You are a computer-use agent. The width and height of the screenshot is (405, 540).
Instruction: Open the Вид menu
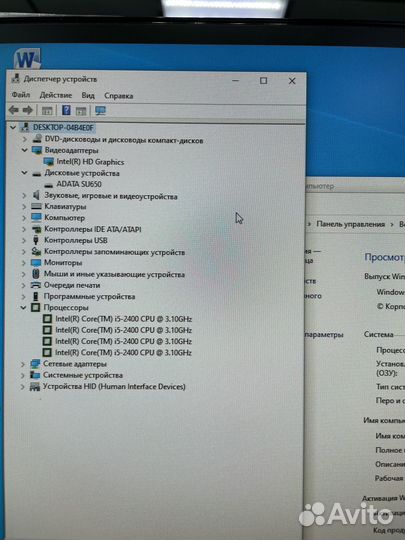coord(88,95)
